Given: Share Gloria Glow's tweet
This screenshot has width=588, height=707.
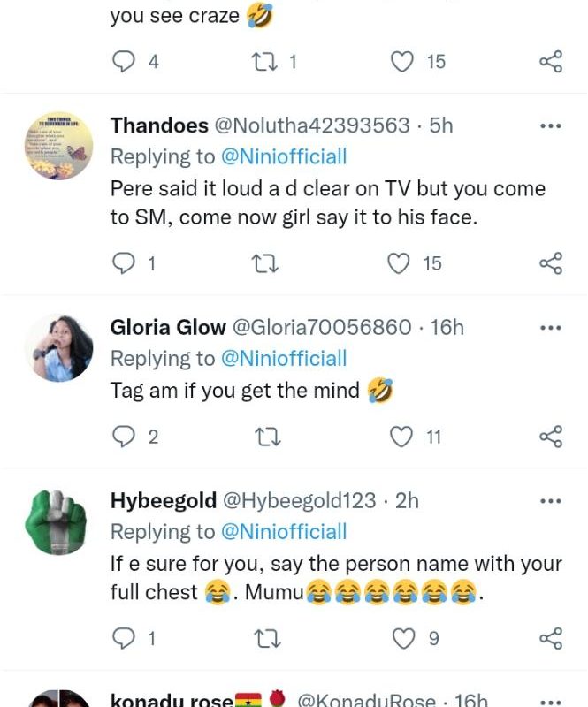Looking at the screenshot, I should 550,437.
